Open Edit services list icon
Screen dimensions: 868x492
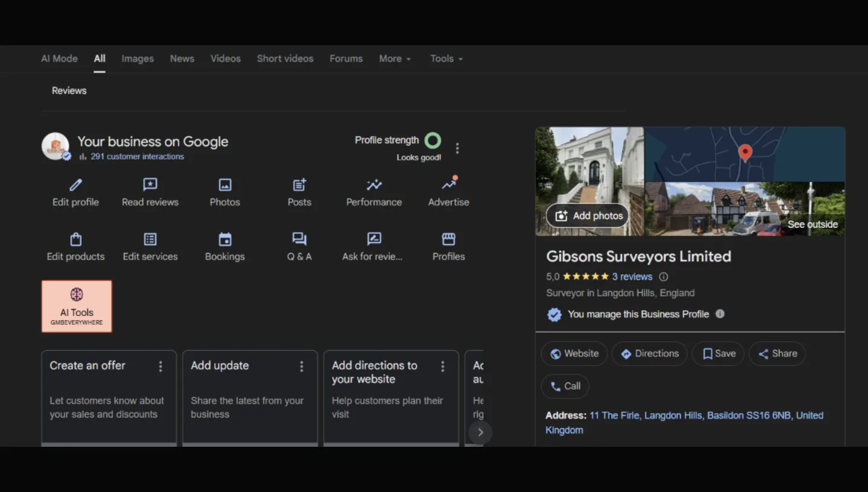(x=150, y=239)
